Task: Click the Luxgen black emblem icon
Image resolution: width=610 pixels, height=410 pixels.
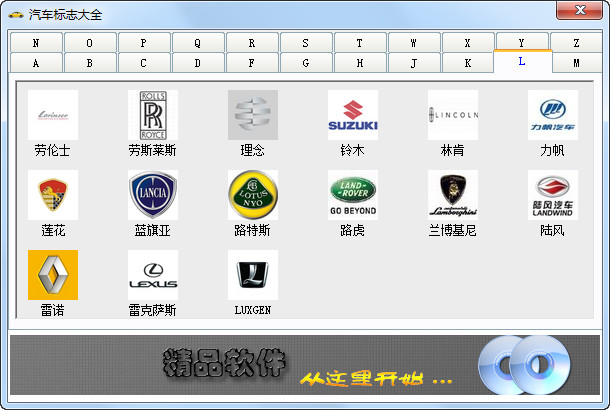Action: 253,275
